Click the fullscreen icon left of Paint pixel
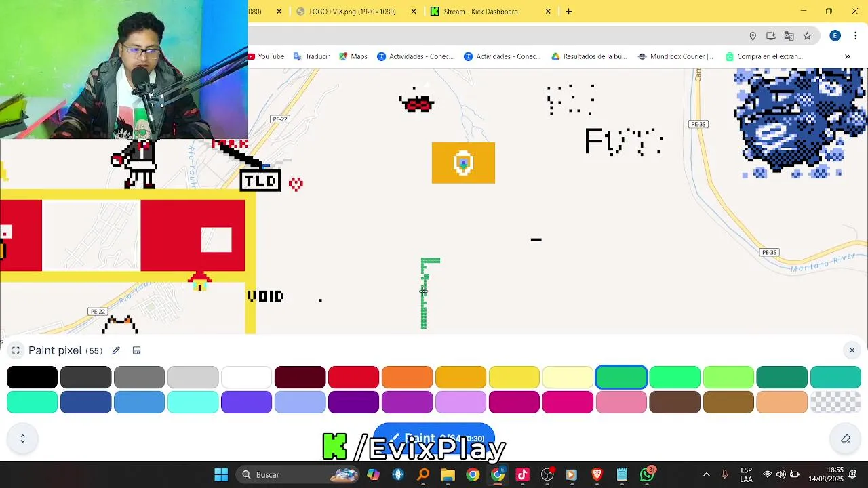 click(x=16, y=350)
